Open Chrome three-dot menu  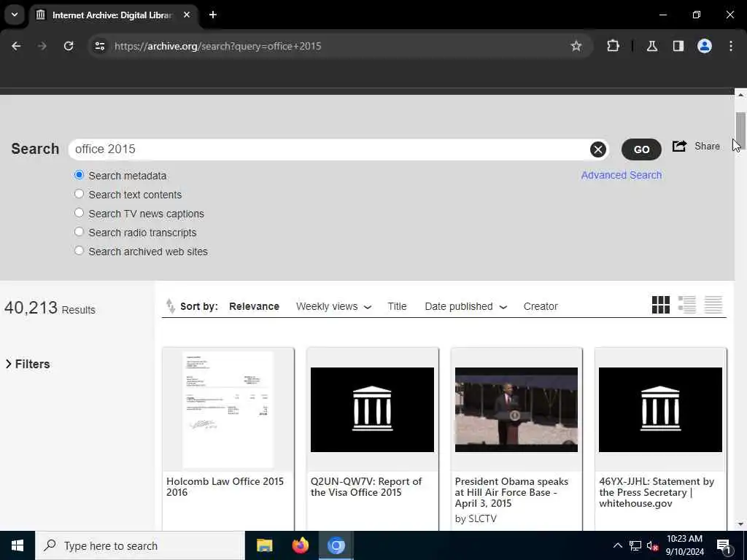point(731,46)
